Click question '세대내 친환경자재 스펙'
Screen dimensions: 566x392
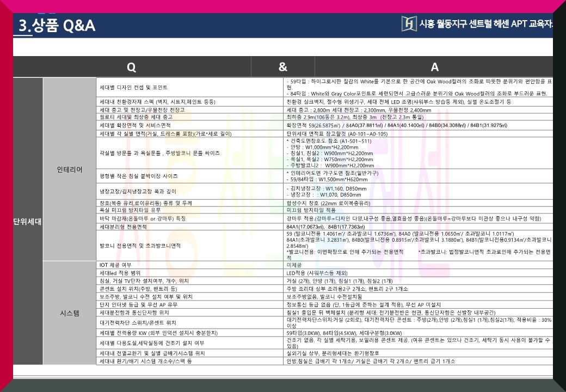[x=157, y=102]
